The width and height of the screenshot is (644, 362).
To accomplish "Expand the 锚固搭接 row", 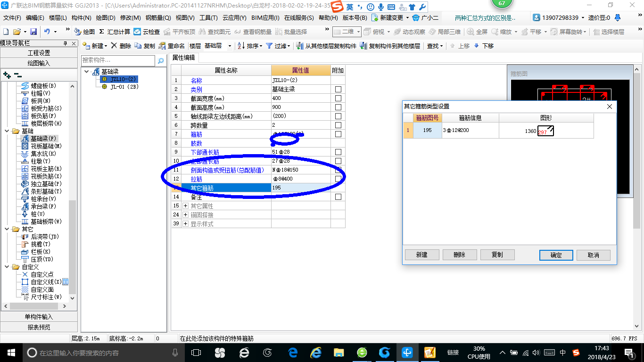I will pyautogui.click(x=185, y=215).
